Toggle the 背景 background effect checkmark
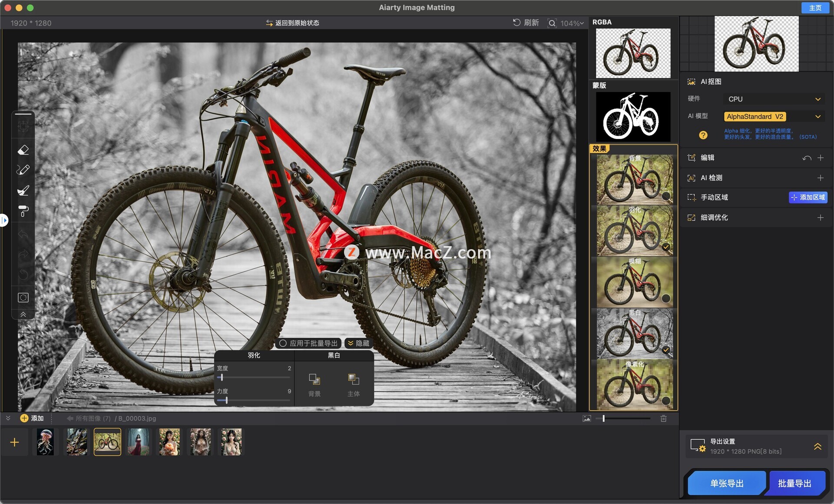Viewport: 834px width, 504px height. pyautogui.click(x=665, y=196)
